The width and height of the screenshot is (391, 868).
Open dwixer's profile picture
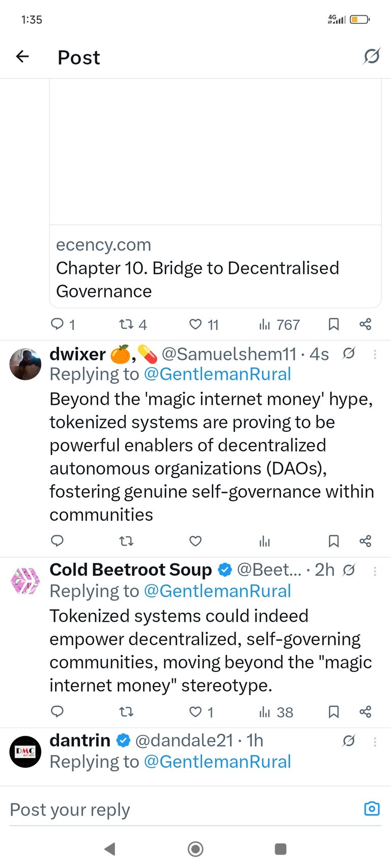coord(25,364)
